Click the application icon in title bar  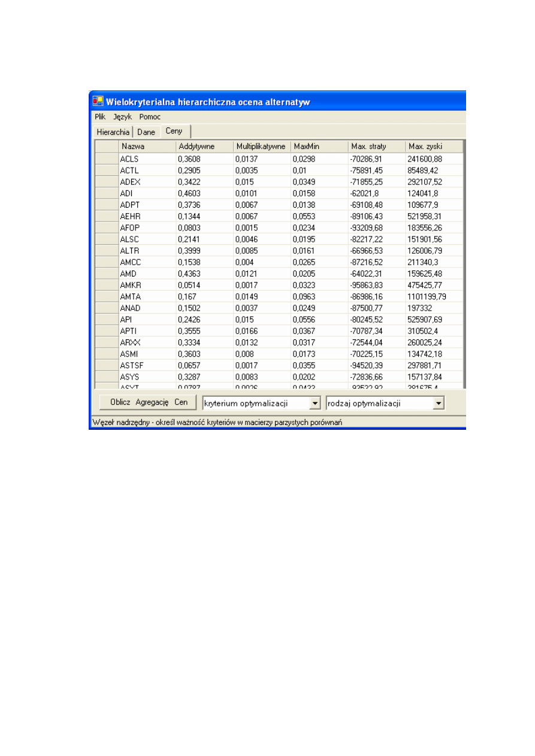tap(97, 102)
